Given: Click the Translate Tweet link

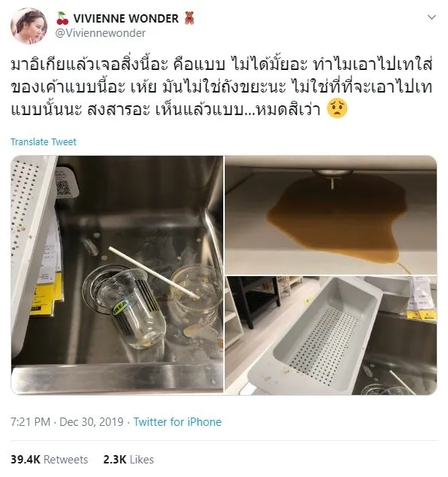Looking at the screenshot, I should point(44,141).
